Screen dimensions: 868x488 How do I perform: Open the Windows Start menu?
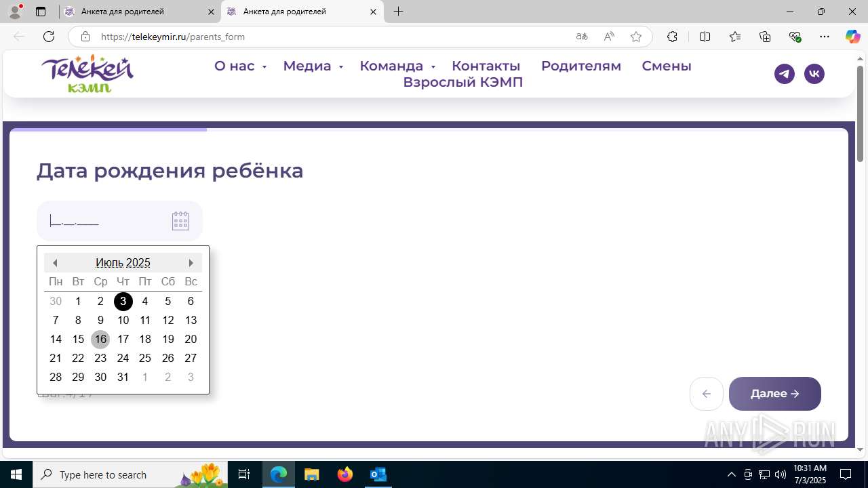click(x=16, y=474)
